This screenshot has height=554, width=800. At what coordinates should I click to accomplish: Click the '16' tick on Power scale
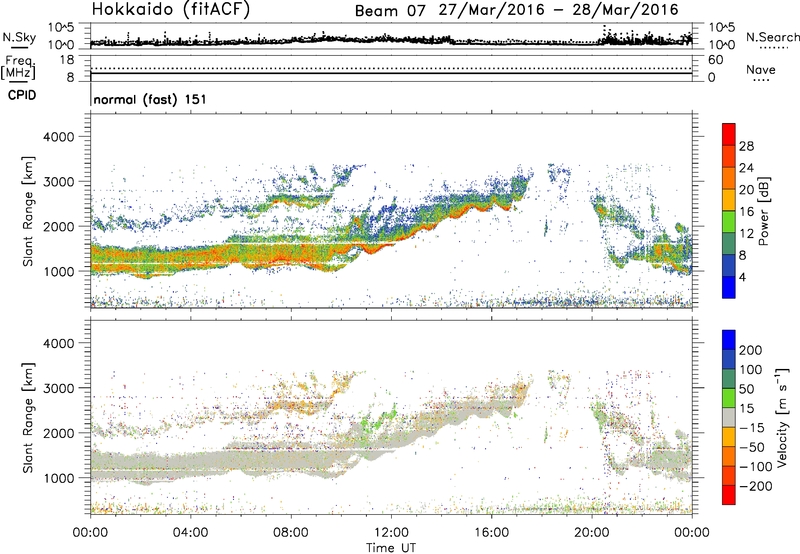746,212
